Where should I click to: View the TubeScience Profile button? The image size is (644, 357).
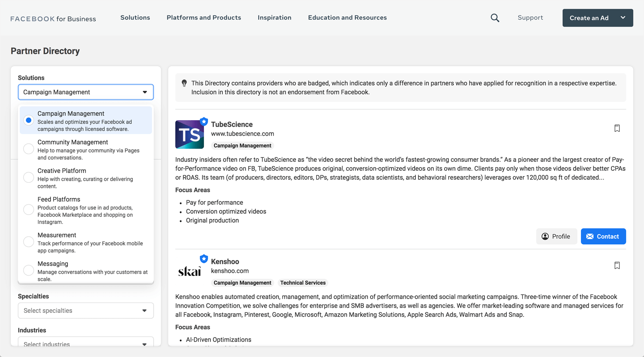coord(556,236)
